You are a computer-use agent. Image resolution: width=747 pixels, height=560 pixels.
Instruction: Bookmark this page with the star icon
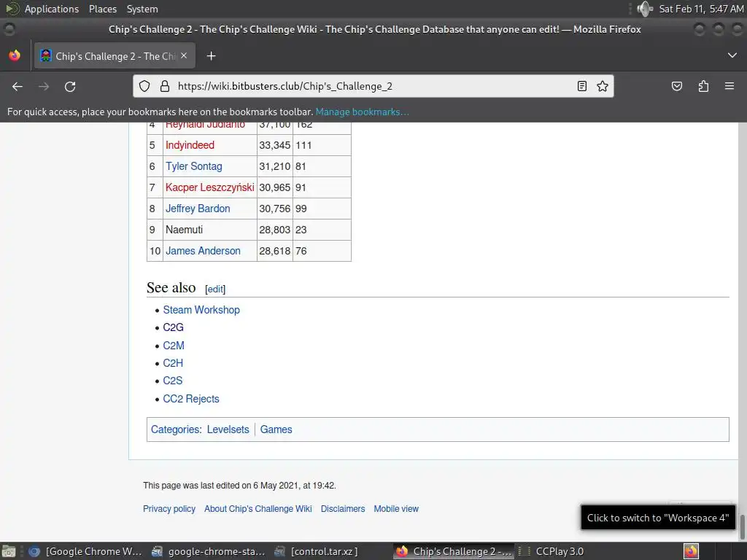coord(602,86)
